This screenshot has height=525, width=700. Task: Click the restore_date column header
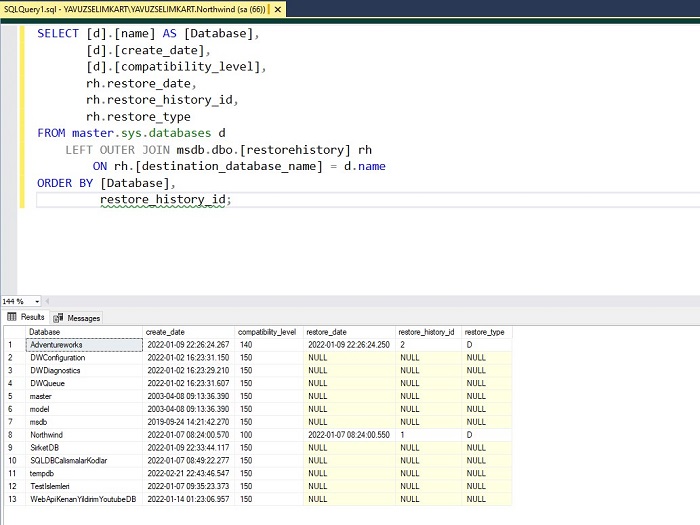349,332
